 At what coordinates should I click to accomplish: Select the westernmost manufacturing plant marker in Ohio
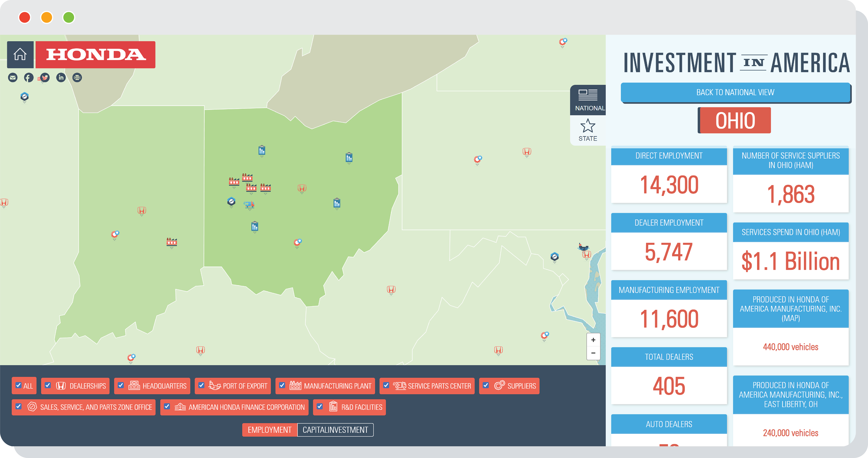point(234,182)
